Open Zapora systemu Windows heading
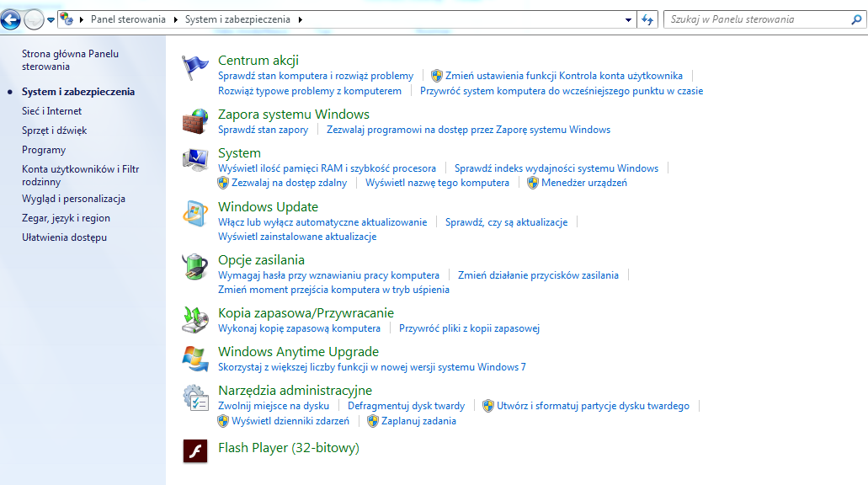 click(x=293, y=114)
